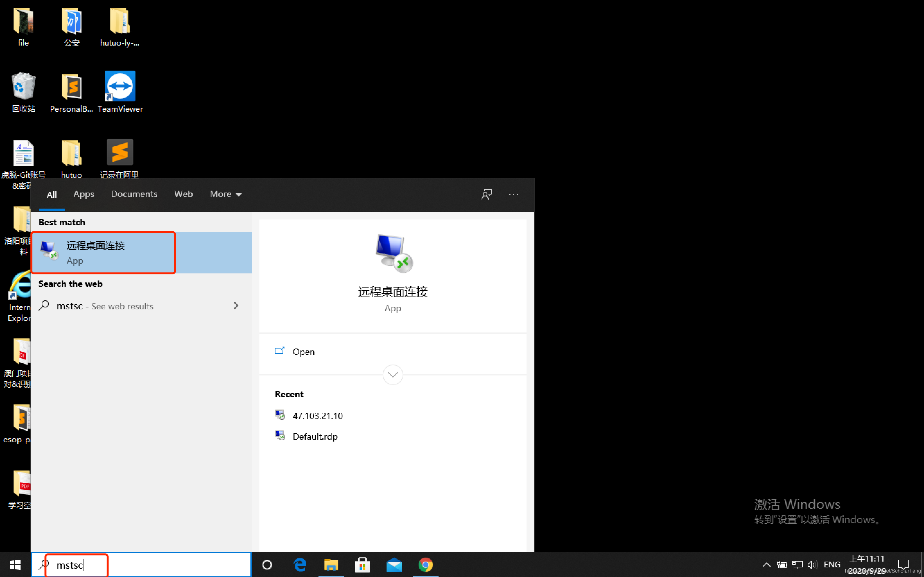The image size is (924, 577).
Task: Expand more actions chevron below Open
Action: click(392, 375)
